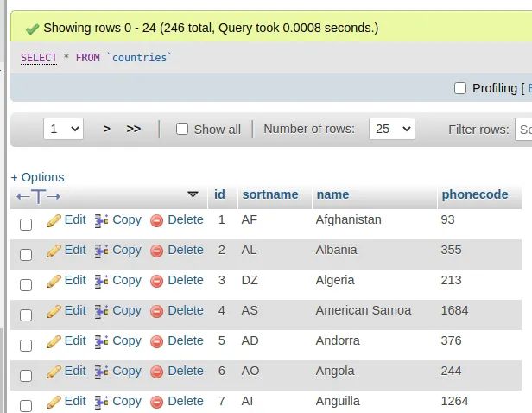Click the phonecode cell '1264'
The height and width of the screenshot is (413, 532).
tap(454, 401)
